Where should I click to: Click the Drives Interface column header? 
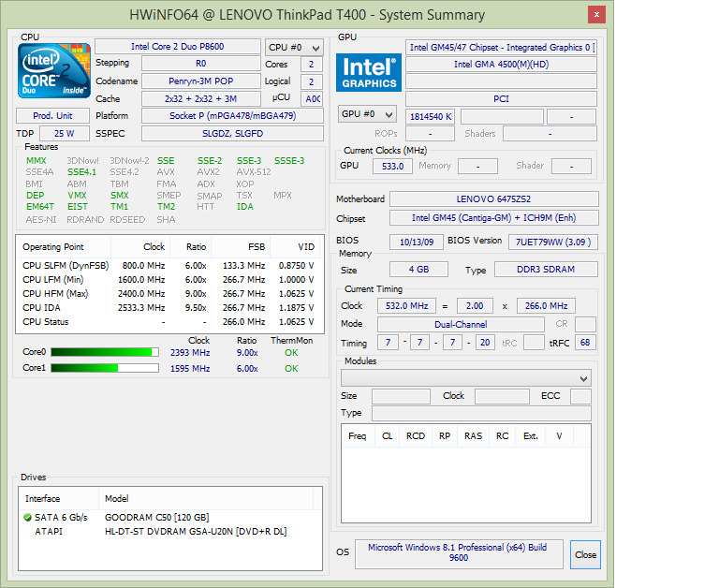59,498
